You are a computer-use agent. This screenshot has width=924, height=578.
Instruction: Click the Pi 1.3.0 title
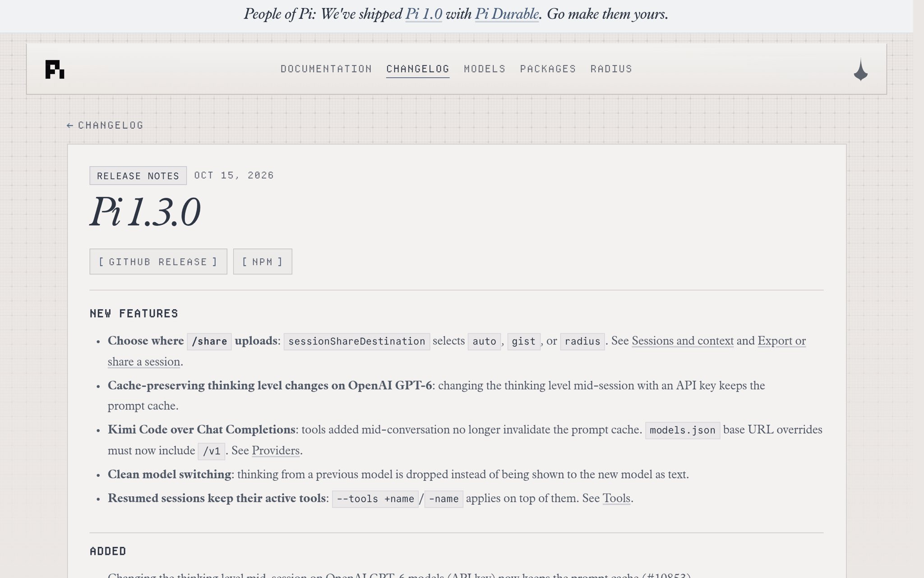click(145, 211)
